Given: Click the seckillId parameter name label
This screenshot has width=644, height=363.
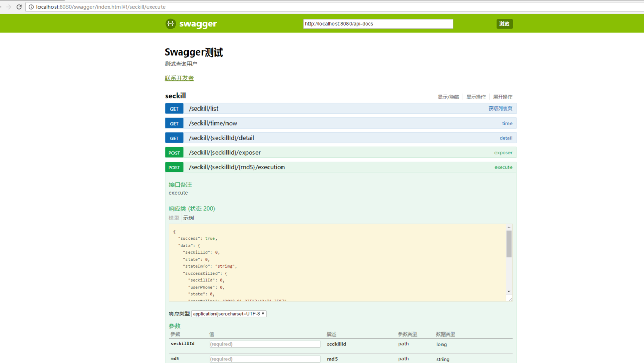Looking at the screenshot, I should [183, 344].
